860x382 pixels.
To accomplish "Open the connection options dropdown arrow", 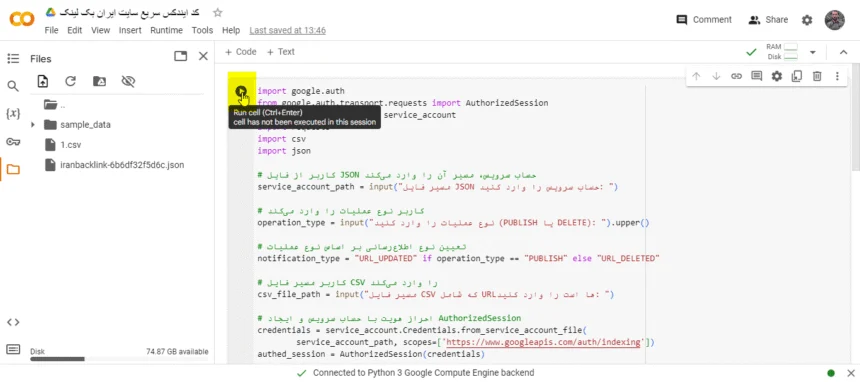I will pos(813,53).
